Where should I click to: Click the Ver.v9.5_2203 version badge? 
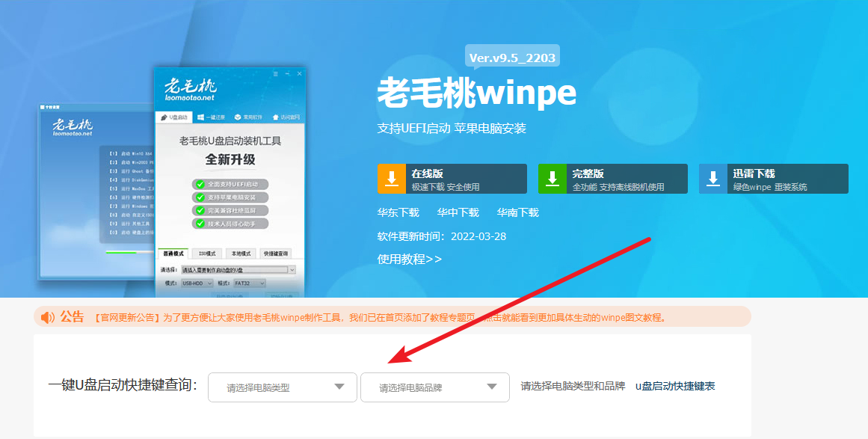tap(512, 57)
